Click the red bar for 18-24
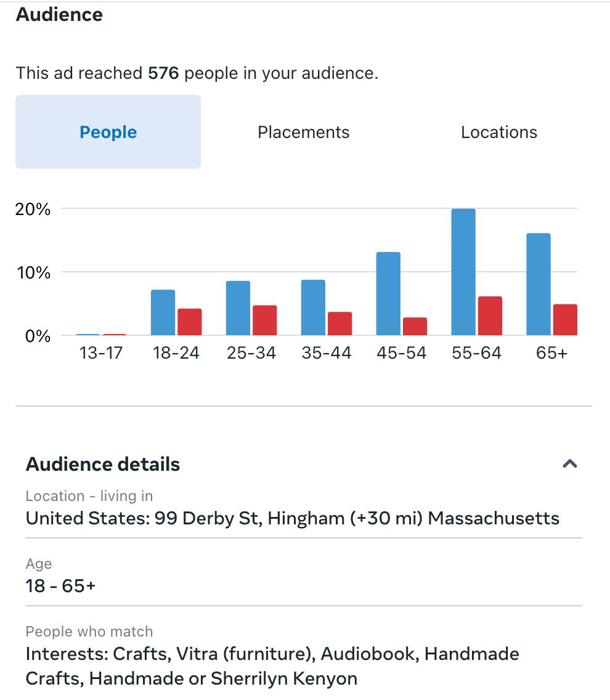The image size is (610, 700). (x=189, y=322)
